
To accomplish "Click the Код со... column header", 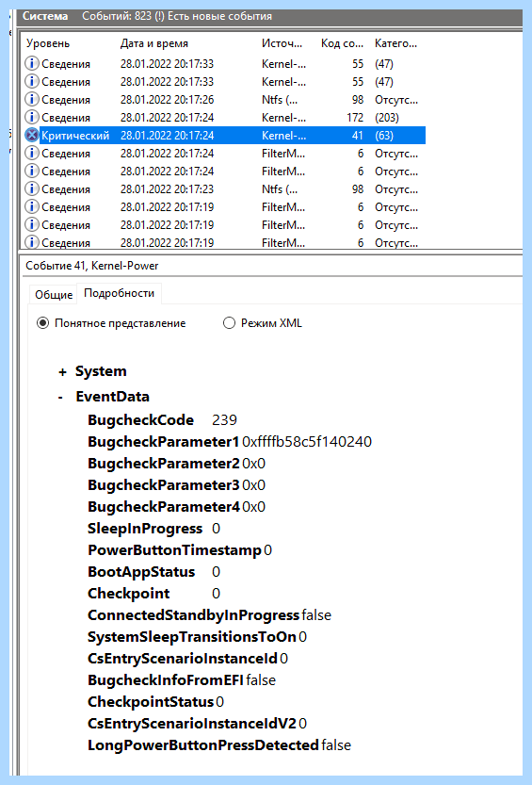I will tap(342, 43).
